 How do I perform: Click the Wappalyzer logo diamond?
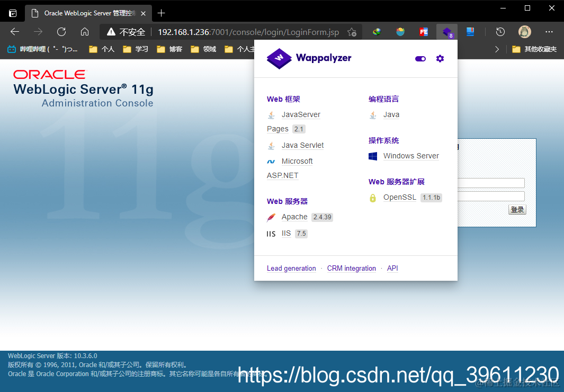[279, 58]
